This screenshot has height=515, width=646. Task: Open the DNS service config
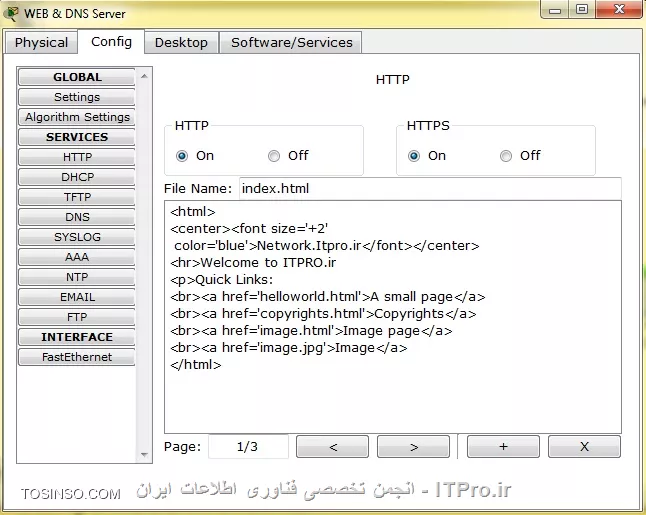tap(77, 217)
